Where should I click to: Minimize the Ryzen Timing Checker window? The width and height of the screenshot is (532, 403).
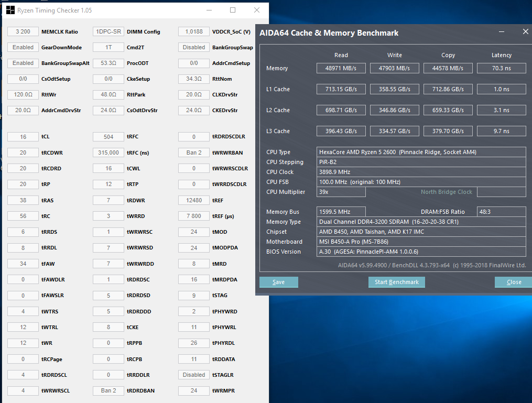point(209,10)
